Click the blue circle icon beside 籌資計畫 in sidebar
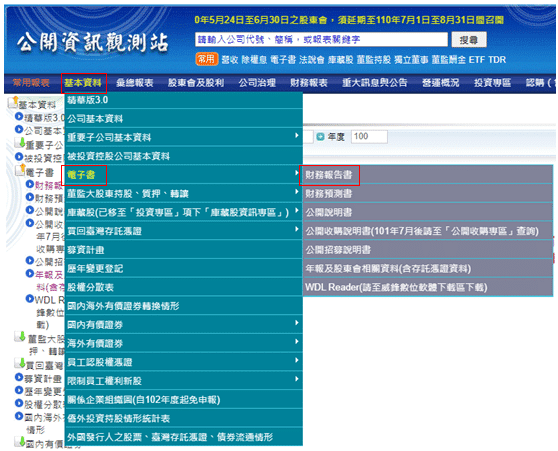The height and width of the screenshot is (451, 558). (x=19, y=377)
